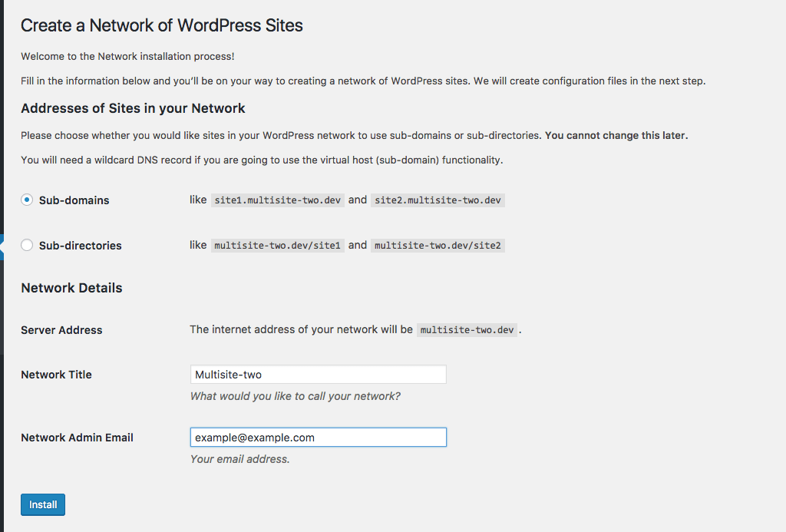Image resolution: width=786 pixels, height=532 pixels.
Task: Click 'Your email address.' hint text
Action: 240,459
